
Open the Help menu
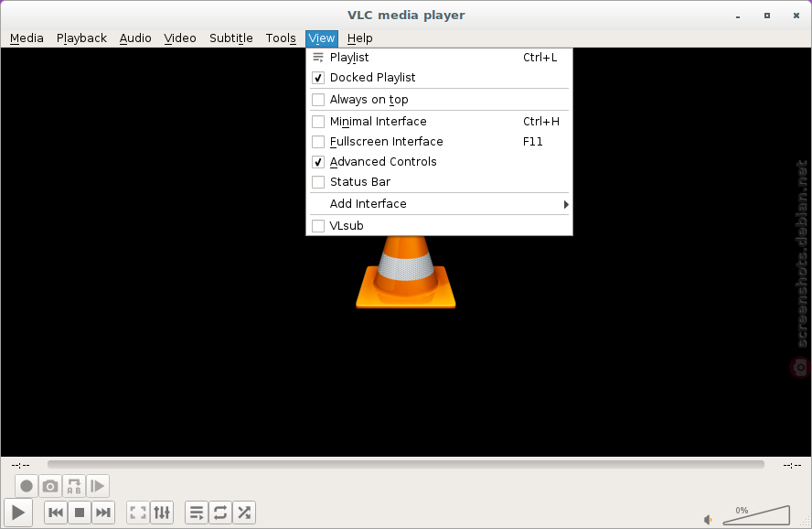tap(360, 38)
